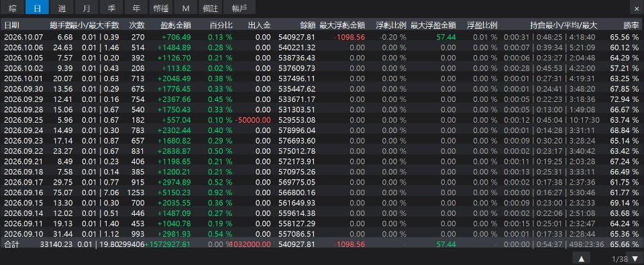This screenshot has width=644, height=265.
Task: Select the 2026.09.29 date cell
Action: point(24,99)
